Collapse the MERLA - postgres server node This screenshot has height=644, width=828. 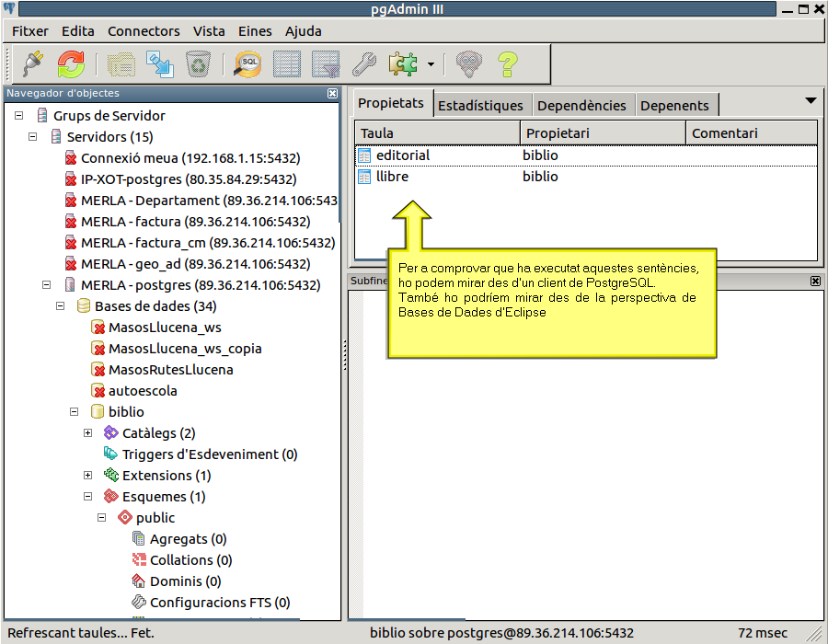(47, 284)
